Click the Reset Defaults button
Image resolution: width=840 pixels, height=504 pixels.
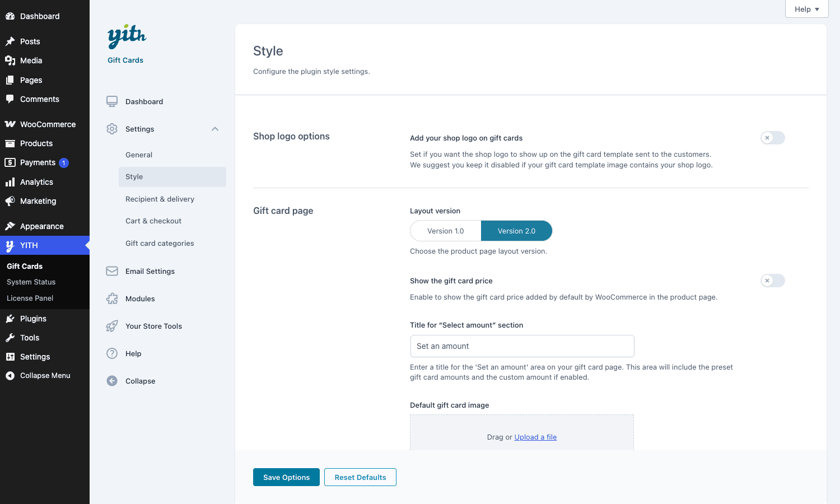tap(360, 477)
